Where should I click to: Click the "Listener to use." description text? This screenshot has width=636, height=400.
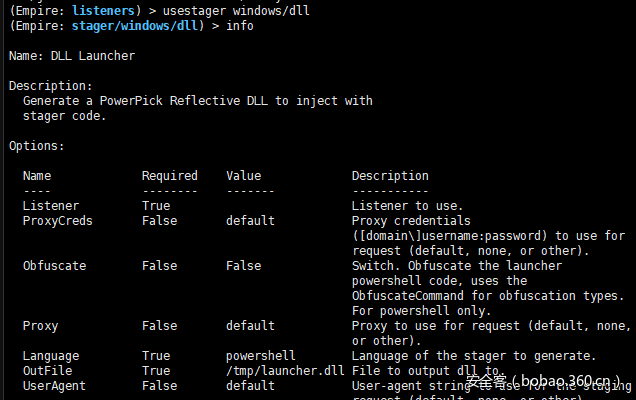(x=408, y=206)
